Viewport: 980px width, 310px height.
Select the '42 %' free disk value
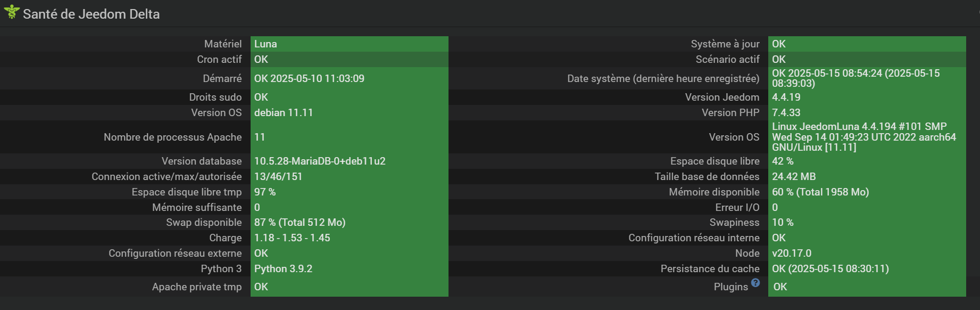click(x=783, y=161)
